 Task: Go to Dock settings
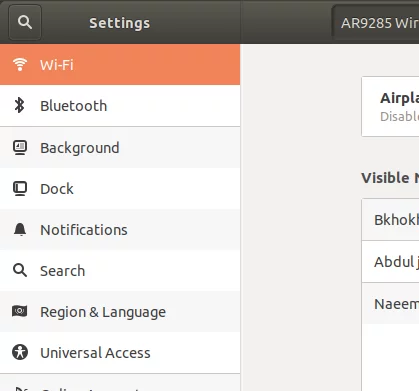pos(120,189)
